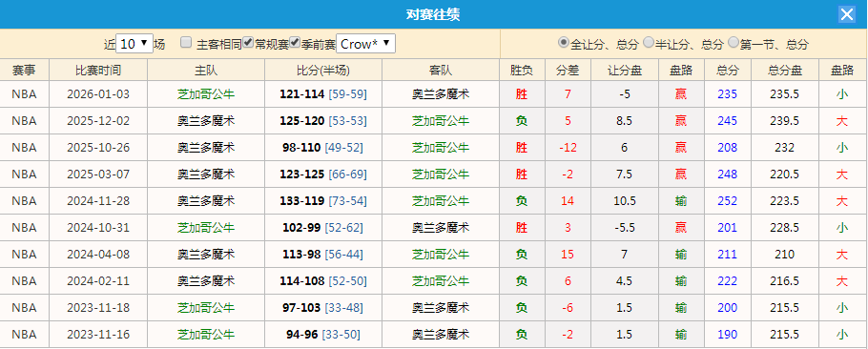Image resolution: width=868 pixels, height=349 pixels.
Task: Click point difference 15
Action: coord(568,255)
